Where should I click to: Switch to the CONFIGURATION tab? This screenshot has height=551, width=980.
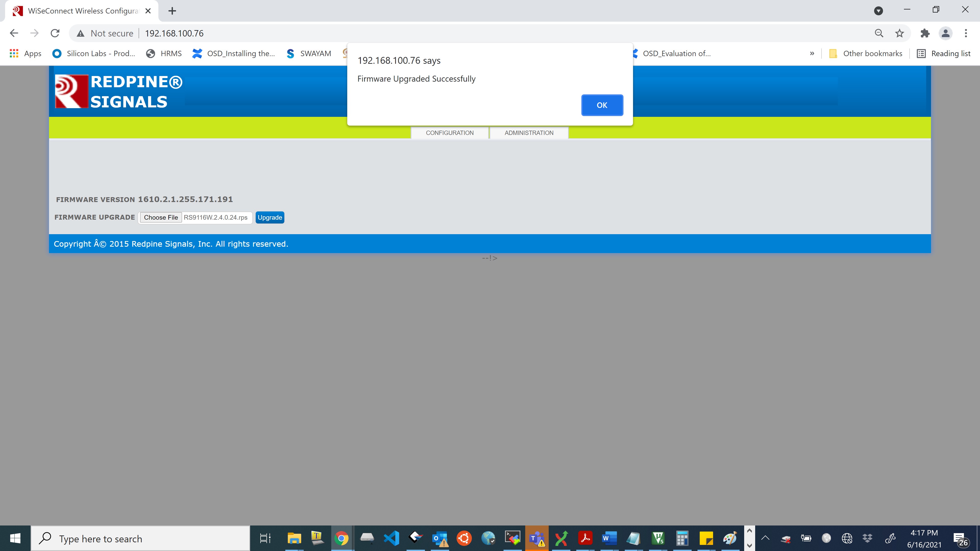pyautogui.click(x=450, y=133)
